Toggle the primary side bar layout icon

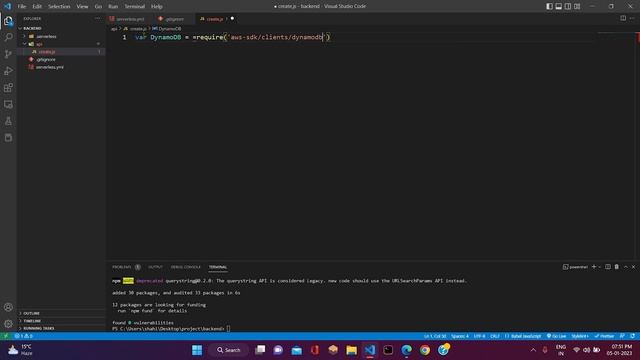(x=549, y=6)
